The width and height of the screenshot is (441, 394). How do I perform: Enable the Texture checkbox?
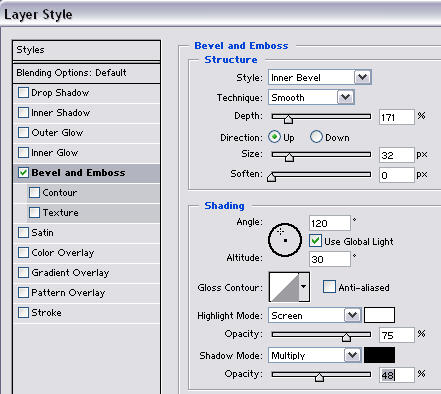point(34,213)
